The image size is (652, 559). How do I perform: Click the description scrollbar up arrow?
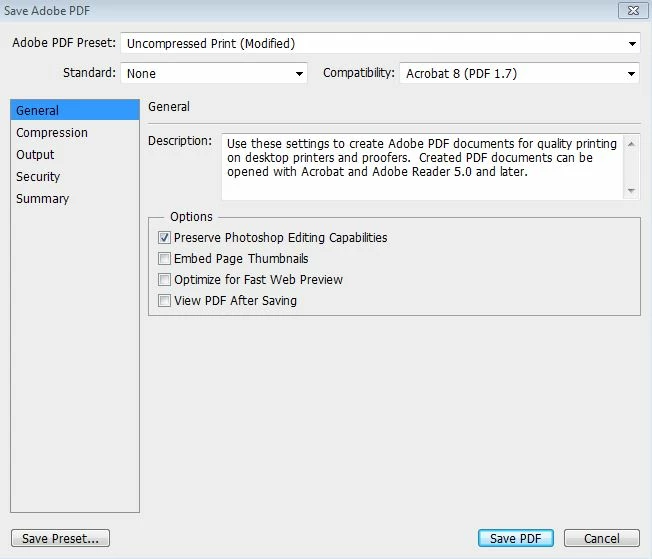[631, 144]
